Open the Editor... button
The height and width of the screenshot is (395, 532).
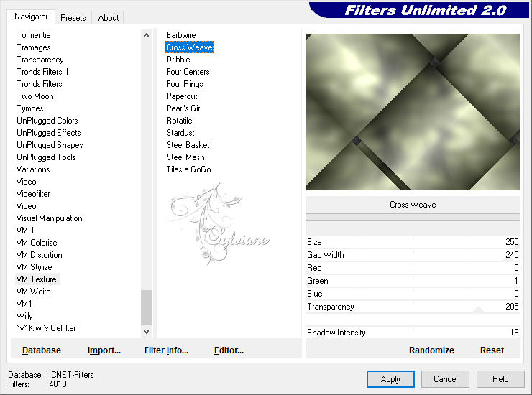[x=229, y=350]
